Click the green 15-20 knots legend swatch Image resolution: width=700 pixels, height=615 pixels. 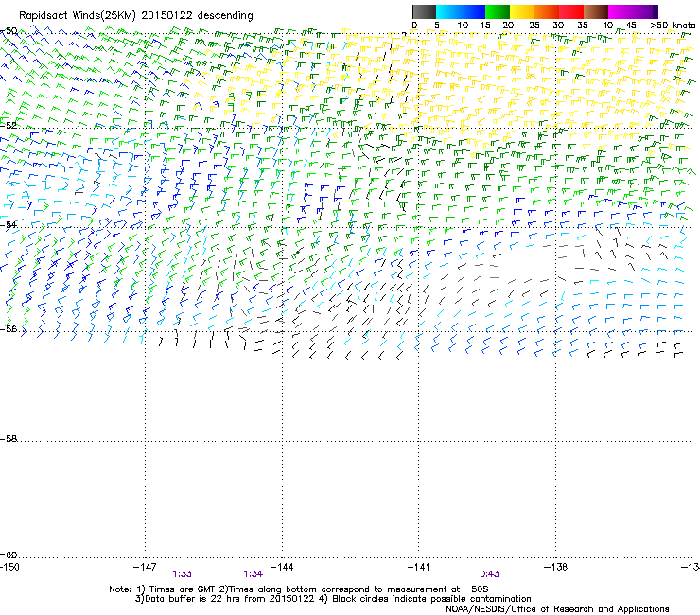[x=498, y=11]
